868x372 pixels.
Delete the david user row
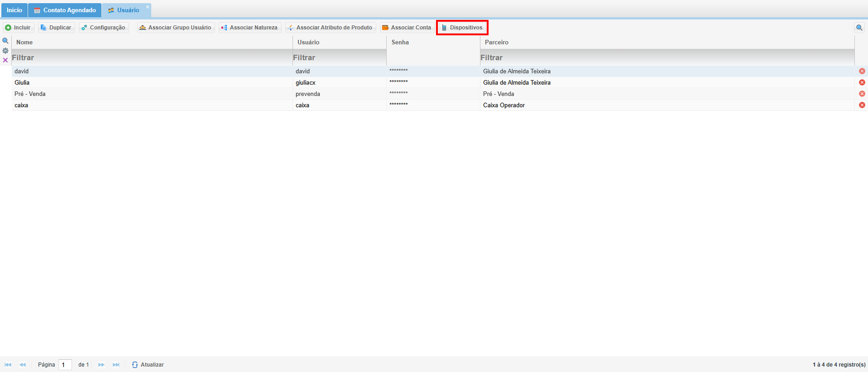pos(862,71)
